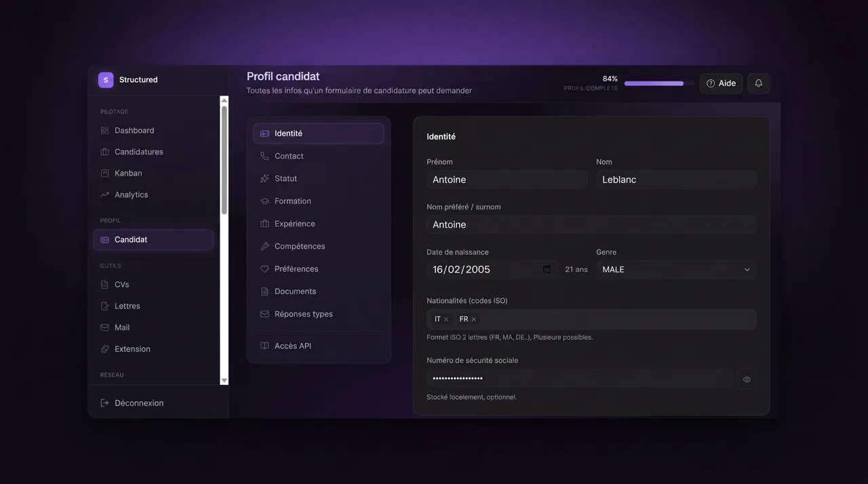Switch to the Contact section tab
Screen dimensions: 868x484
click(319, 156)
